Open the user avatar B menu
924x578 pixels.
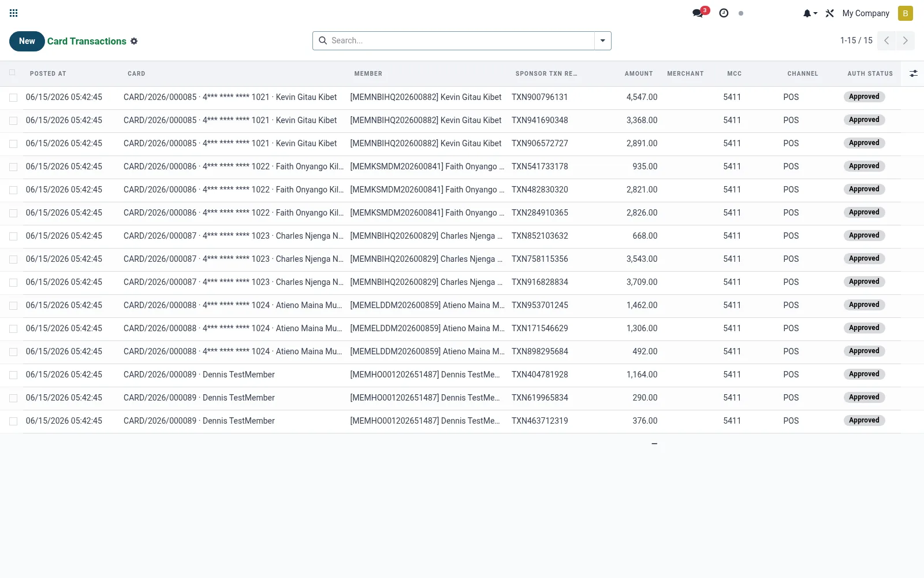pyautogui.click(x=905, y=13)
